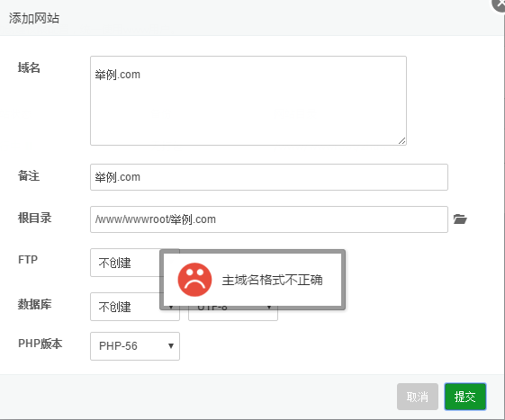Click the 添加网站 dialog title
This screenshot has height=420, width=505.
pyautogui.click(x=34, y=18)
